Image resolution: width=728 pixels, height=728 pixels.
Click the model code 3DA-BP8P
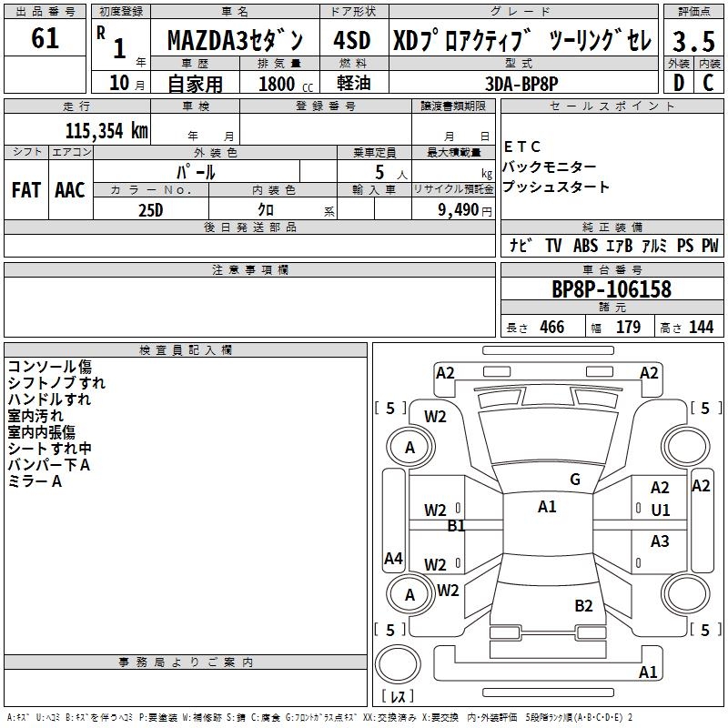click(522, 83)
